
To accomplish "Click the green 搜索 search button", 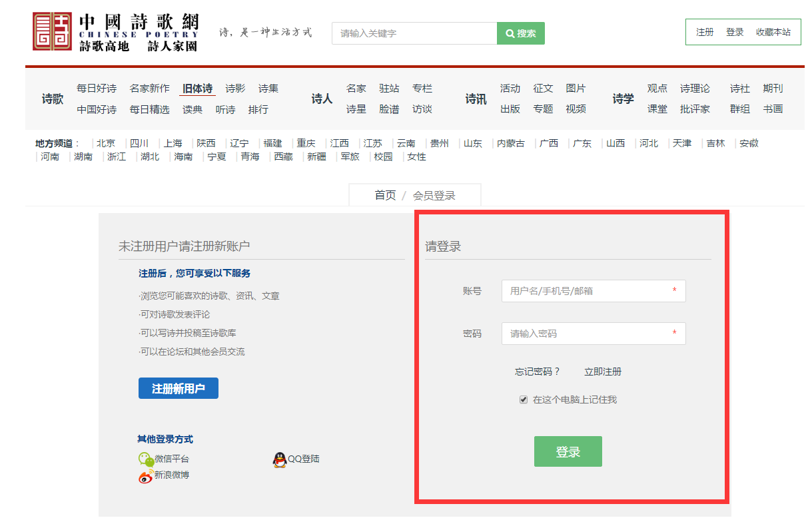I will pos(520,33).
